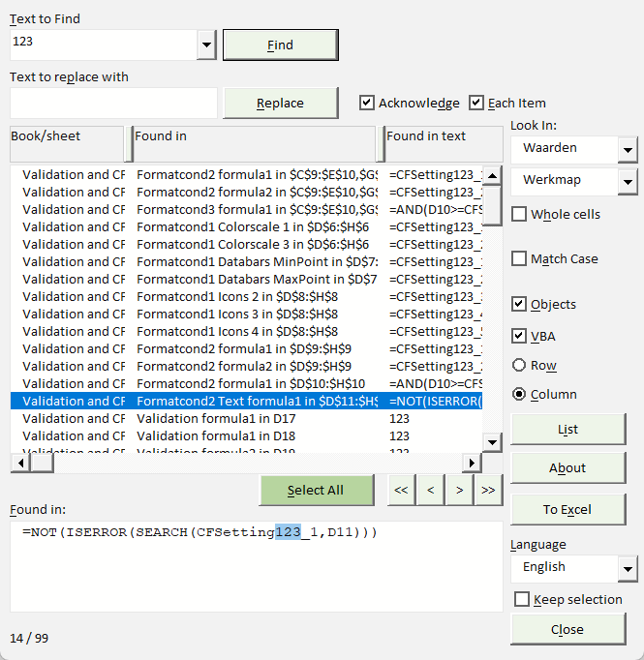Select Formatcond2 formula1 in $D$10:$H$10 row
Screen dimensions: 644x660
246,384
